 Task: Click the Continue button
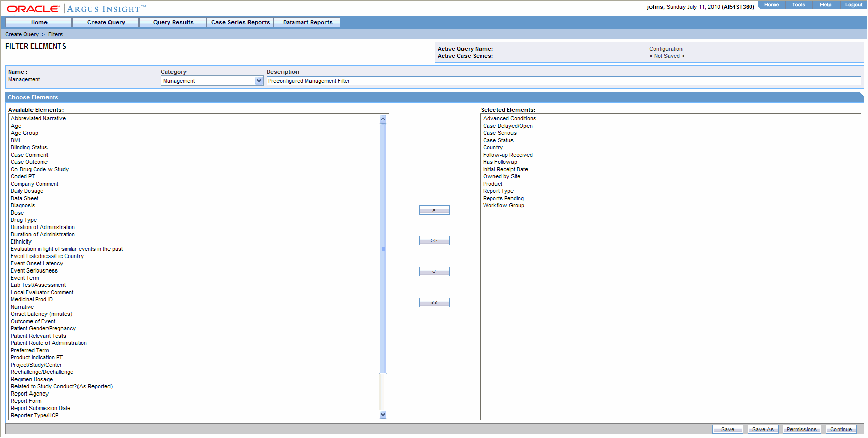841,429
